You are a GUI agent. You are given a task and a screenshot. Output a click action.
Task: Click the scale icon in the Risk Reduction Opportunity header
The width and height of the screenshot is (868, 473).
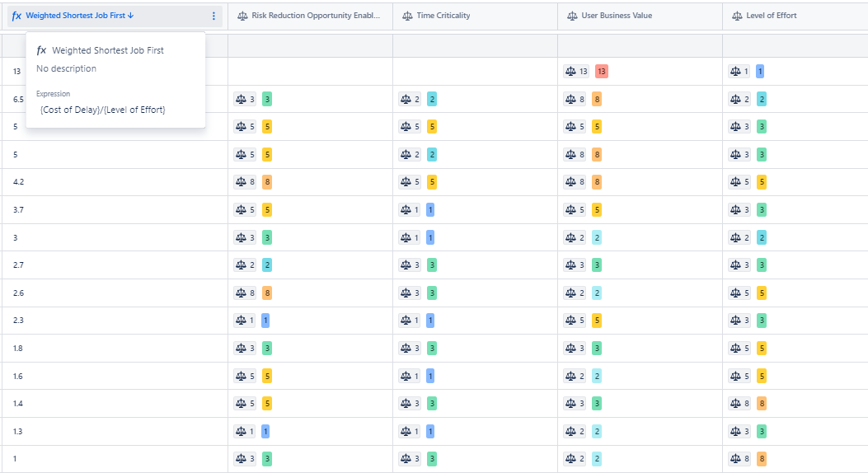coord(242,16)
